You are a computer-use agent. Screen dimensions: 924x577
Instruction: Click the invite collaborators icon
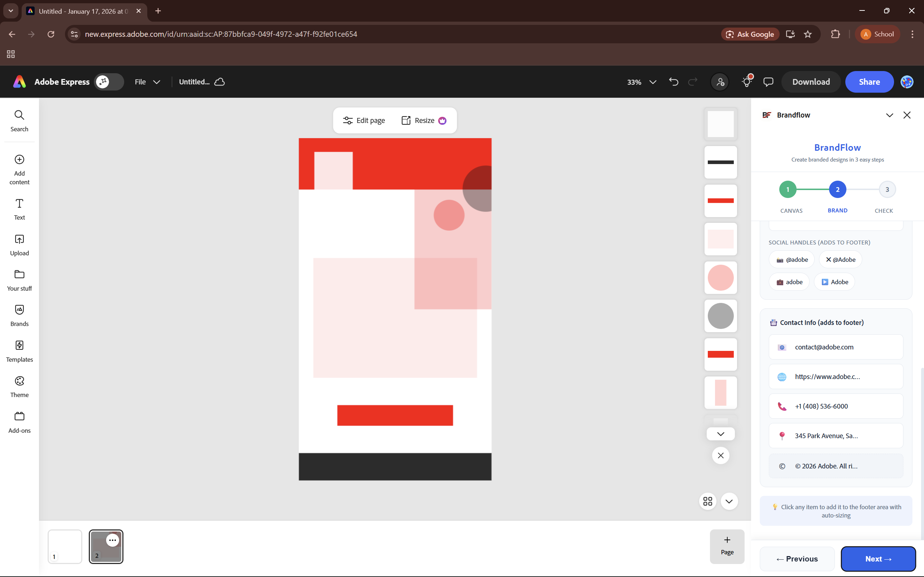720,82
